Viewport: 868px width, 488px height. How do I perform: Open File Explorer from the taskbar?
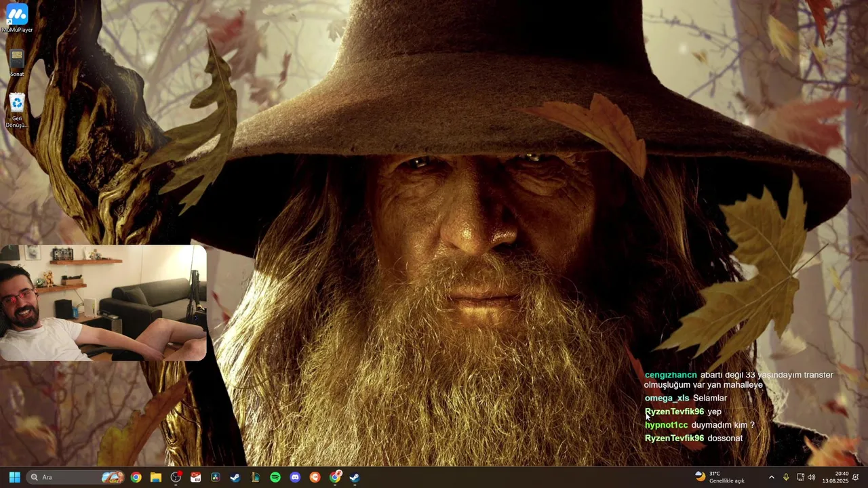[156, 477]
